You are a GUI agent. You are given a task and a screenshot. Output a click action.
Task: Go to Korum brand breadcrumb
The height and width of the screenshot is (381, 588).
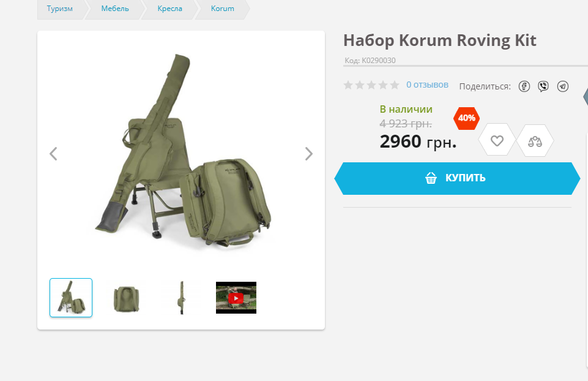click(222, 8)
